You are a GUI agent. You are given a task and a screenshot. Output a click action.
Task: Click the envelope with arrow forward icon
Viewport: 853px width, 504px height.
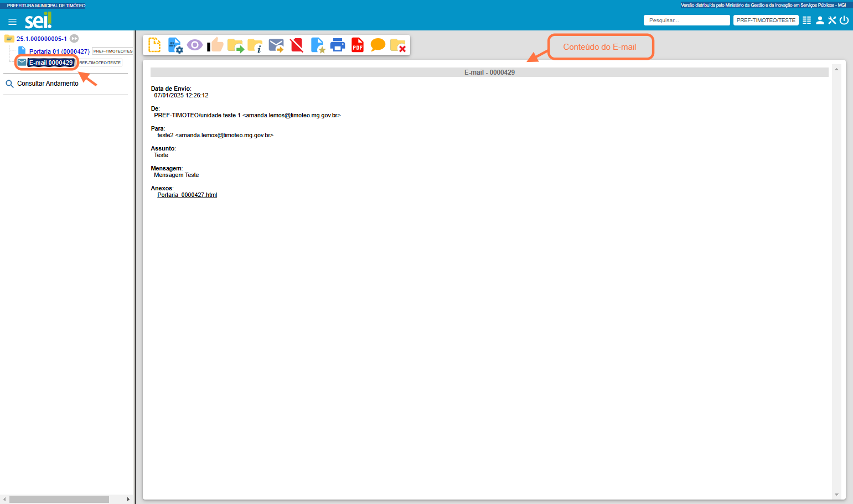[276, 45]
